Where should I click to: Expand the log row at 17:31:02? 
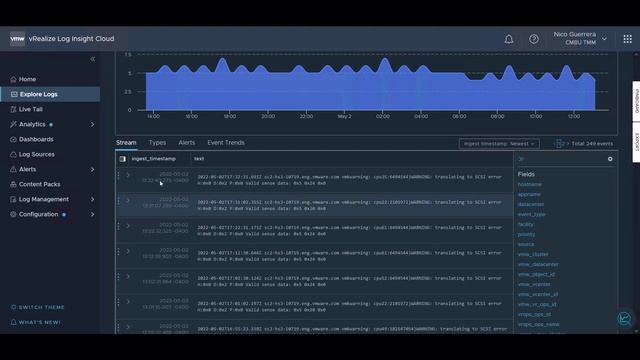(128, 200)
